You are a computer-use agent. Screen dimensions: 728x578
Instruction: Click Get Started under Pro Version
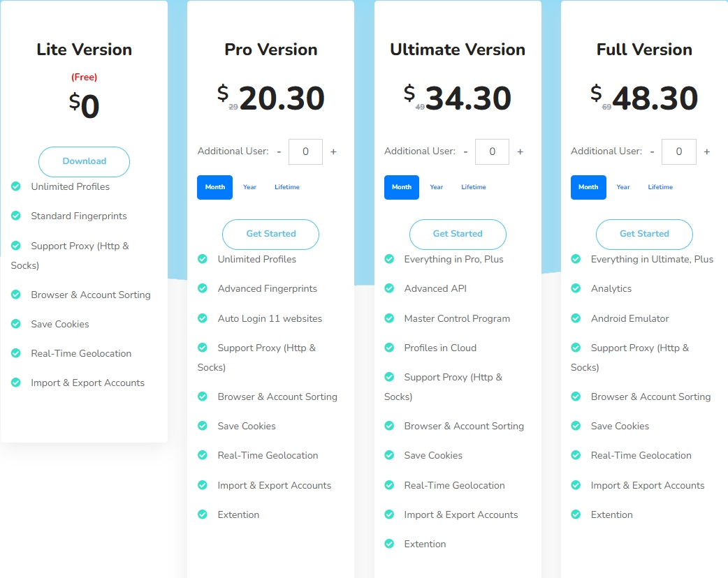click(270, 234)
